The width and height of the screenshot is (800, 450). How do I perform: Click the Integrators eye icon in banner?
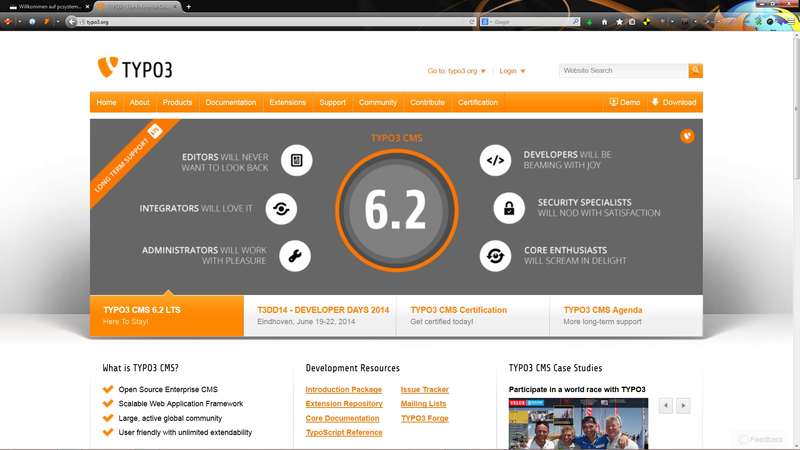(281, 209)
